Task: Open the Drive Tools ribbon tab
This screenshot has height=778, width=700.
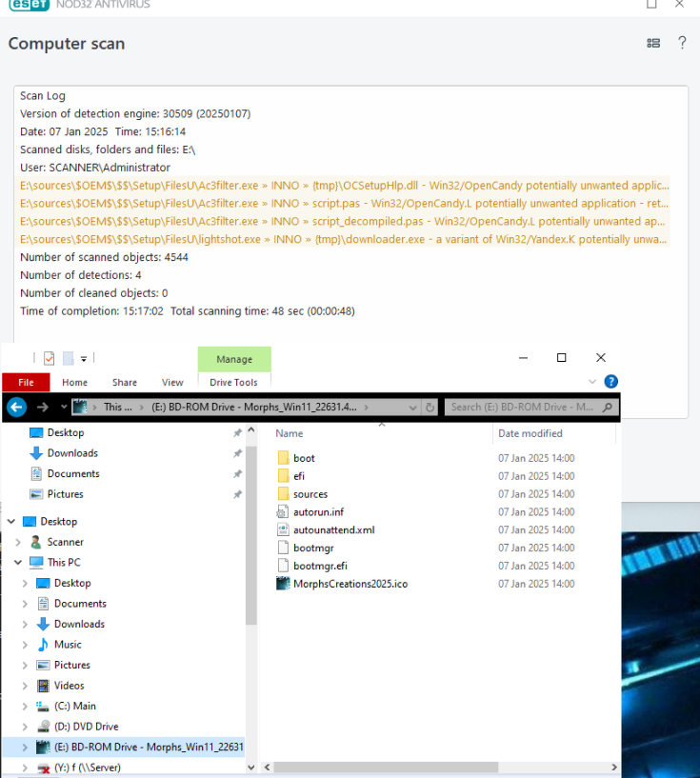Action: coord(233,382)
